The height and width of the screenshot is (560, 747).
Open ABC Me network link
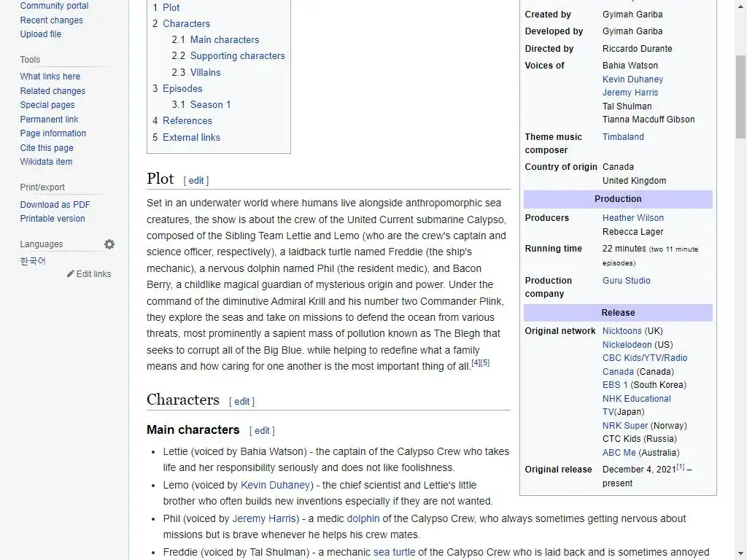pyautogui.click(x=619, y=452)
